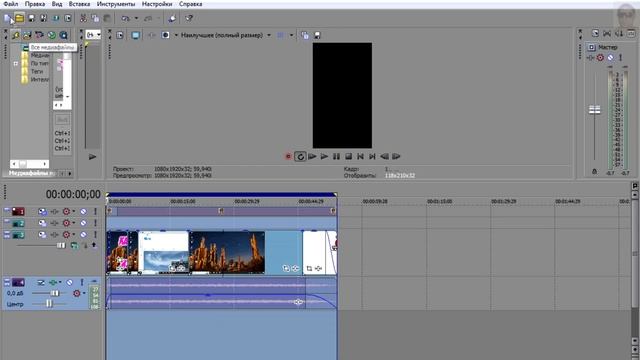
Task: Click the undo arrow icon
Action: (x=126, y=18)
